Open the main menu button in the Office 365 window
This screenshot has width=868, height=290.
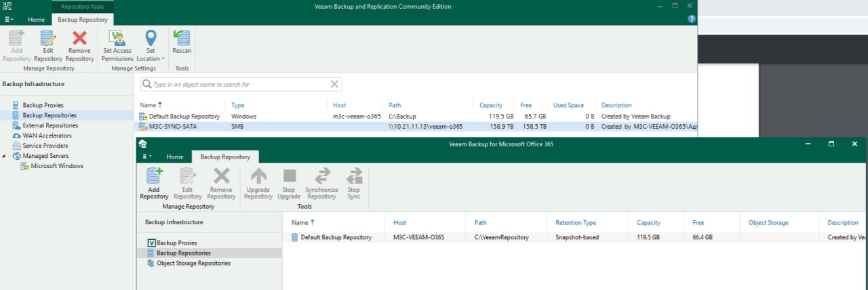click(146, 157)
